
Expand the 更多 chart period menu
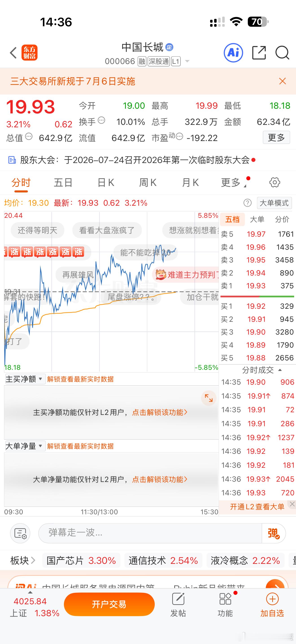tap(234, 183)
